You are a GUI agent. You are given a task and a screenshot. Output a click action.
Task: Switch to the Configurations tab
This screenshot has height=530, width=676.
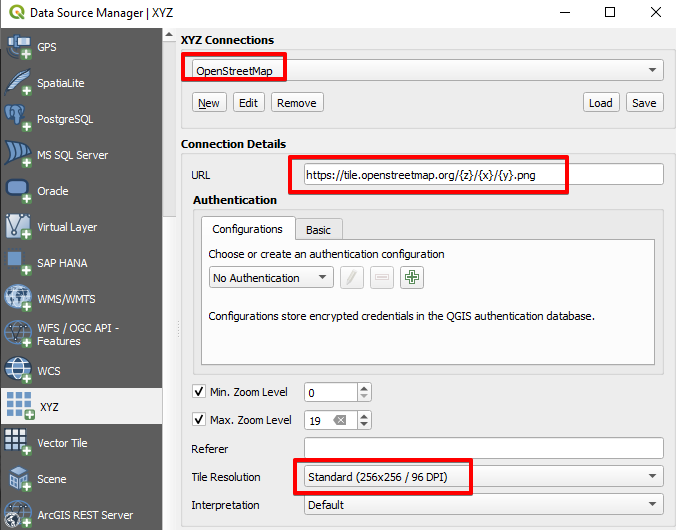pyautogui.click(x=247, y=229)
